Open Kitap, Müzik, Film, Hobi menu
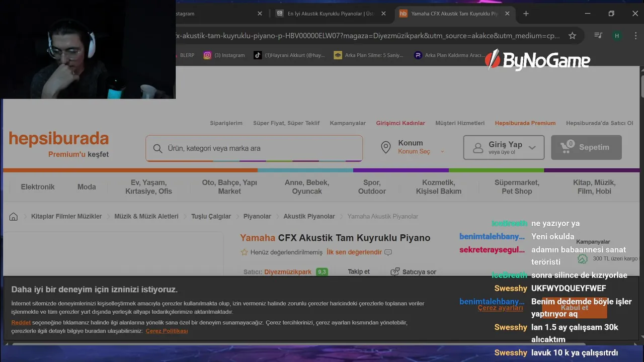Viewport: 644px width, 362px height. [594, 187]
